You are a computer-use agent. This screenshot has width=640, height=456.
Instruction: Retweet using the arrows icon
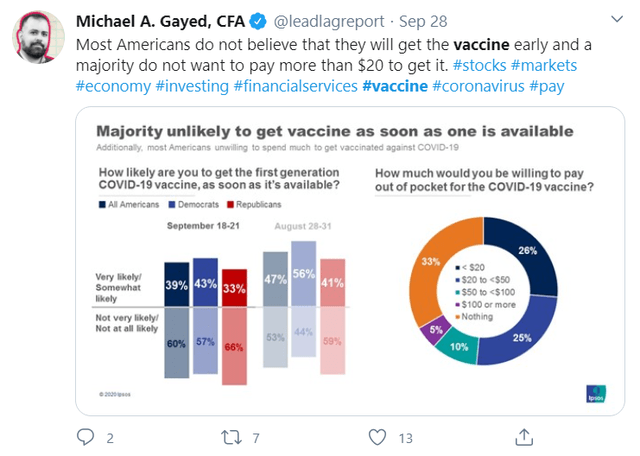click(231, 437)
